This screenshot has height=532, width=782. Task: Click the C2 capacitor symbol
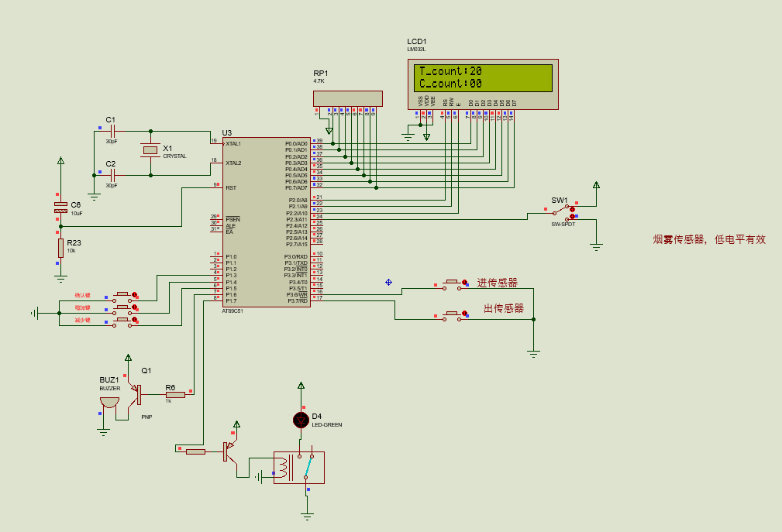[x=112, y=175]
